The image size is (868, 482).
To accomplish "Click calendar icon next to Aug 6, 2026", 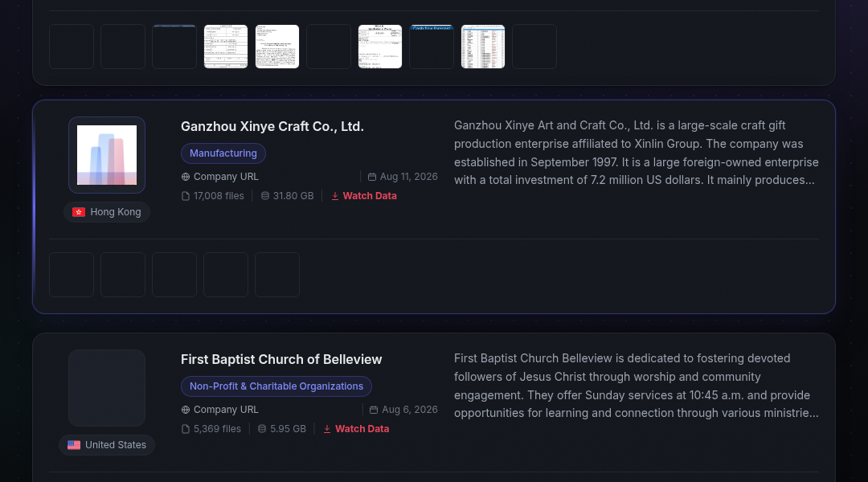I will pos(374,410).
